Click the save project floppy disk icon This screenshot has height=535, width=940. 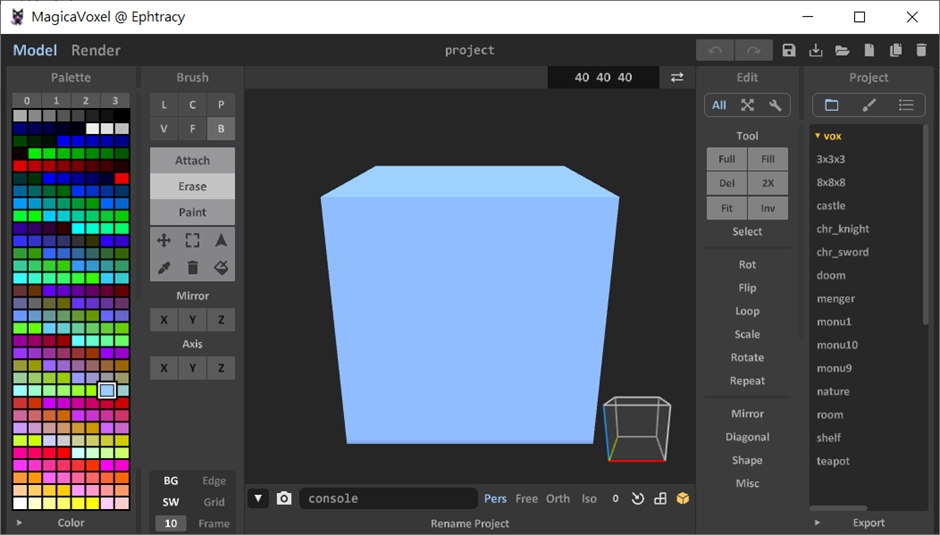789,50
